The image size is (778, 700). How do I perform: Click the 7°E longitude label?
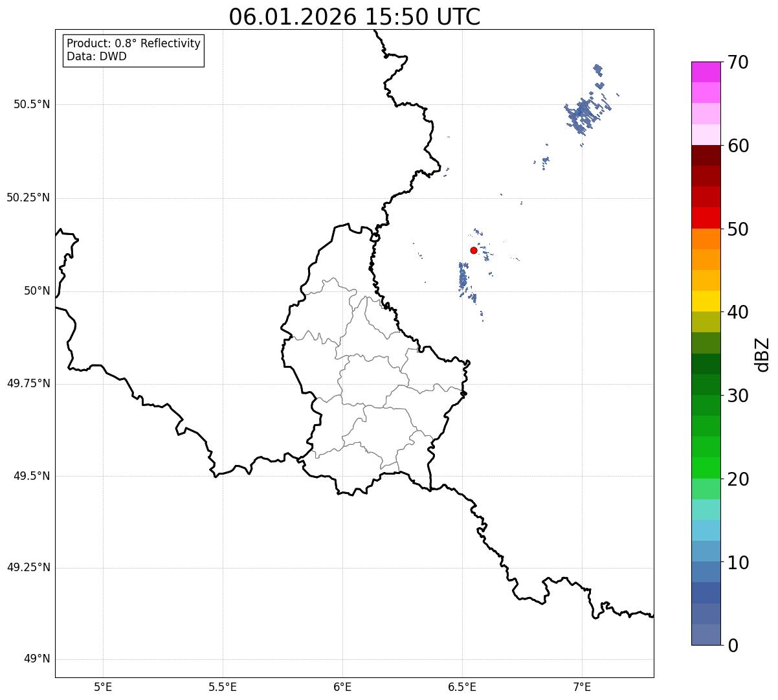pos(582,686)
